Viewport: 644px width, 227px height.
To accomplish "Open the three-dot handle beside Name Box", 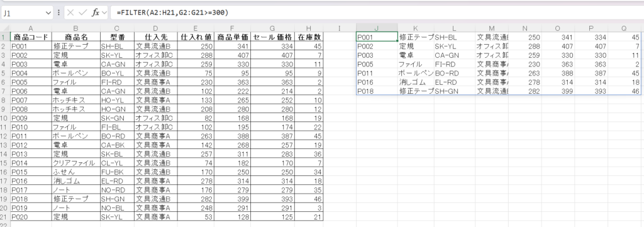I will (58, 13).
